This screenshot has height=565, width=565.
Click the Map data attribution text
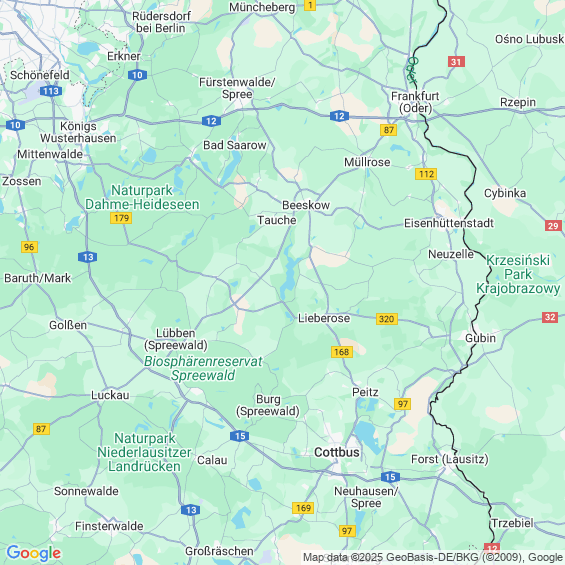click(433, 557)
